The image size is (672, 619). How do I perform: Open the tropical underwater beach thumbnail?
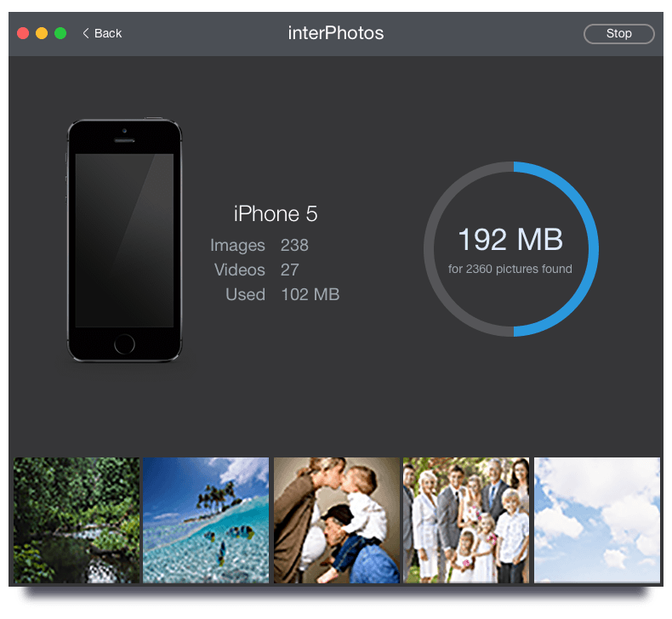(206, 520)
